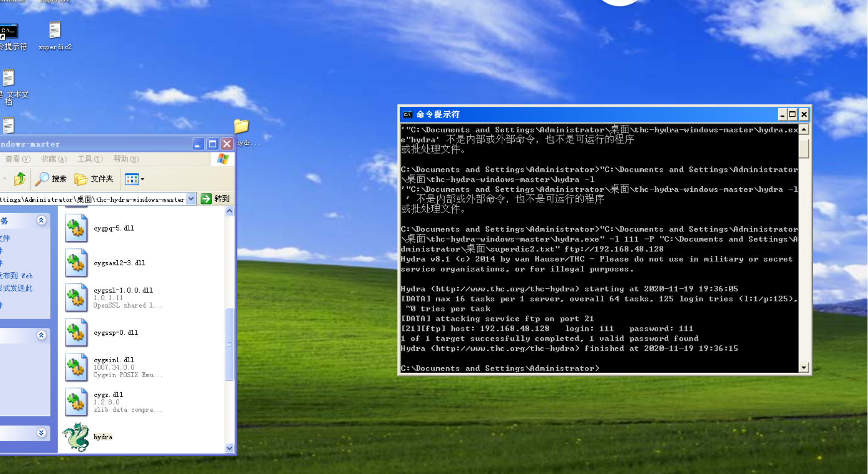Viewport: 868px width, 474px height.
Task: Collapse the first task pane section
Action: click(x=41, y=220)
